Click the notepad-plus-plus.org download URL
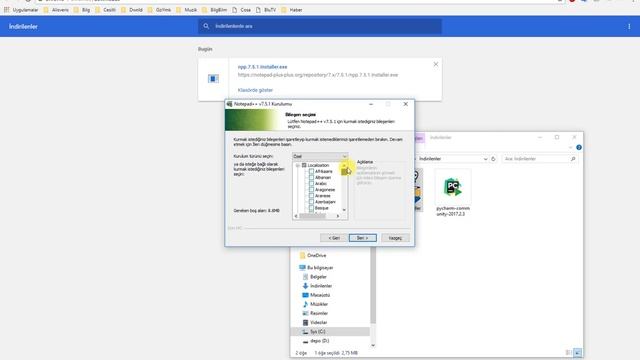The width and height of the screenshot is (640, 360). pyautogui.click(x=318, y=75)
